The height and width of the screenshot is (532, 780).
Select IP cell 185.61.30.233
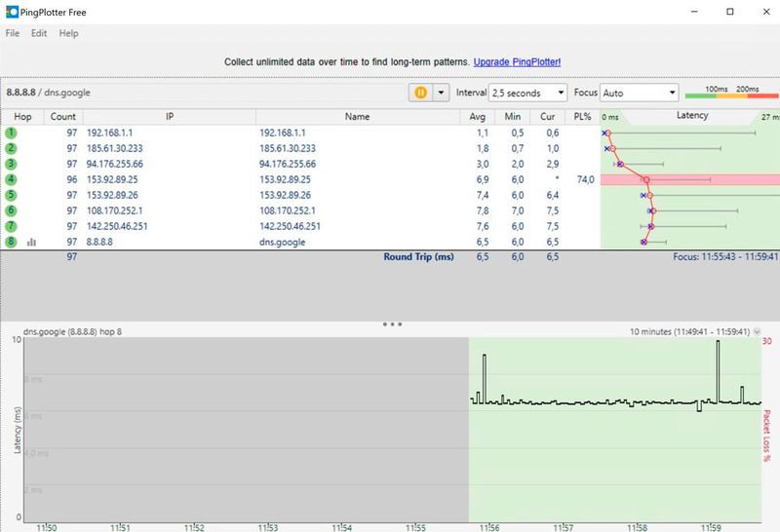[x=114, y=148]
